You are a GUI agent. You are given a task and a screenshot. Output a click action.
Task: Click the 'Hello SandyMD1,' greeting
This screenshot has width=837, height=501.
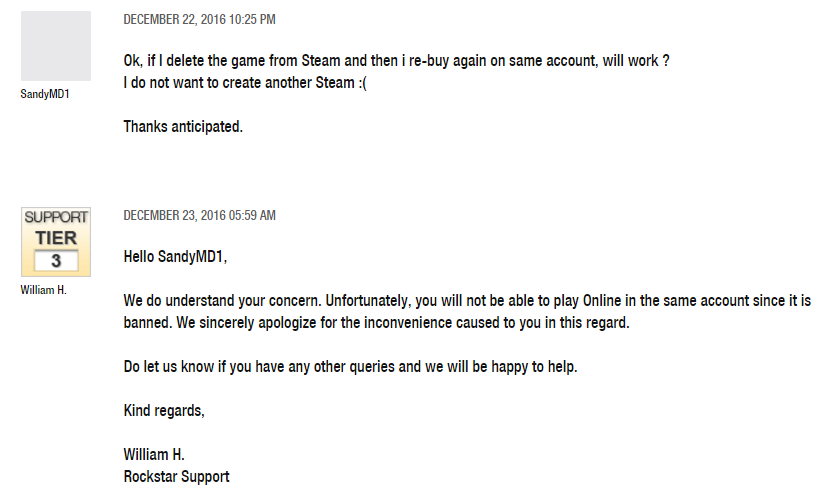pyautogui.click(x=175, y=257)
